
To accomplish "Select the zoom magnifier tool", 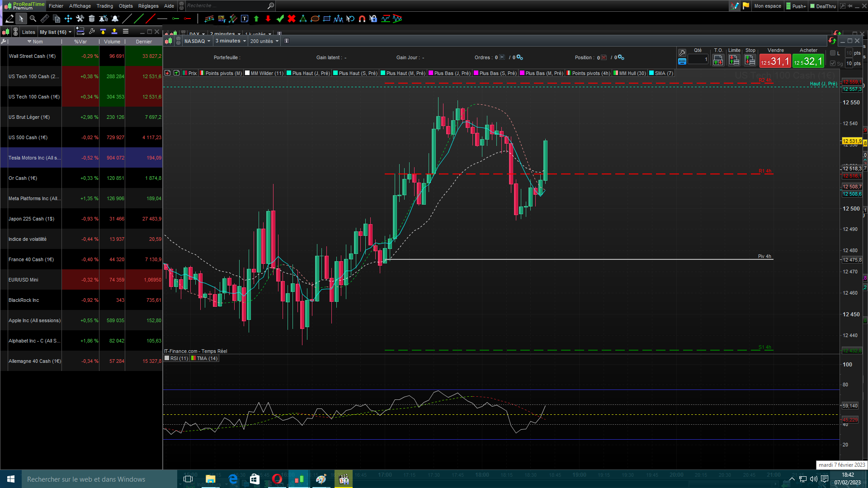I will pos(33,19).
